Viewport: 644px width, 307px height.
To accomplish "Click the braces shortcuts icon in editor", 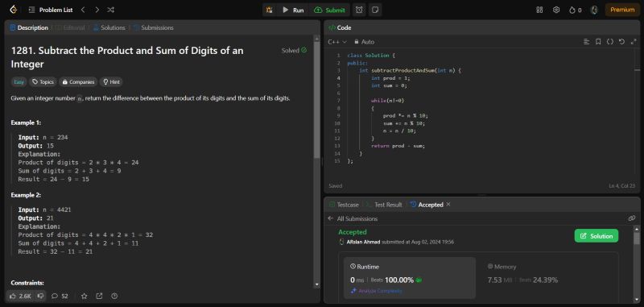I will coord(610,42).
